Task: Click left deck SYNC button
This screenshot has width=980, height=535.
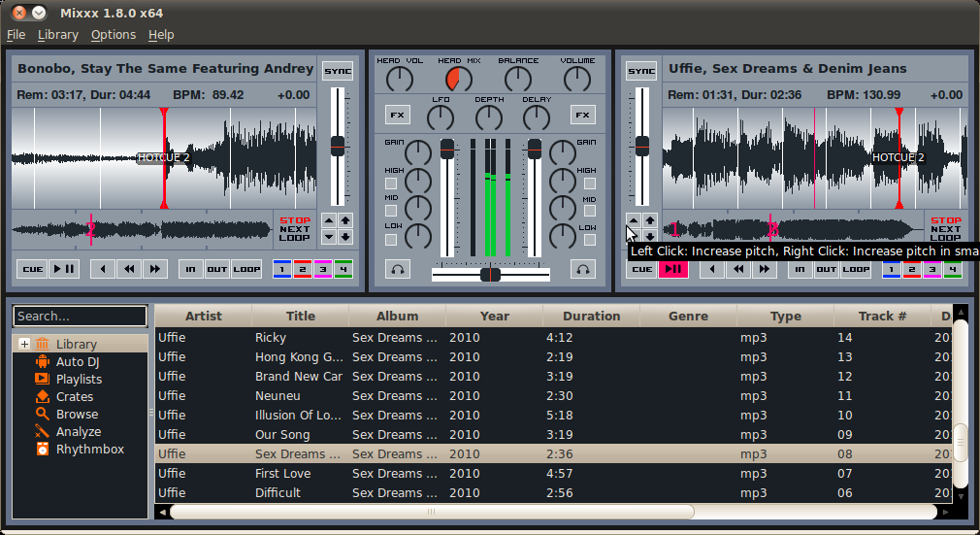Action: pos(338,71)
